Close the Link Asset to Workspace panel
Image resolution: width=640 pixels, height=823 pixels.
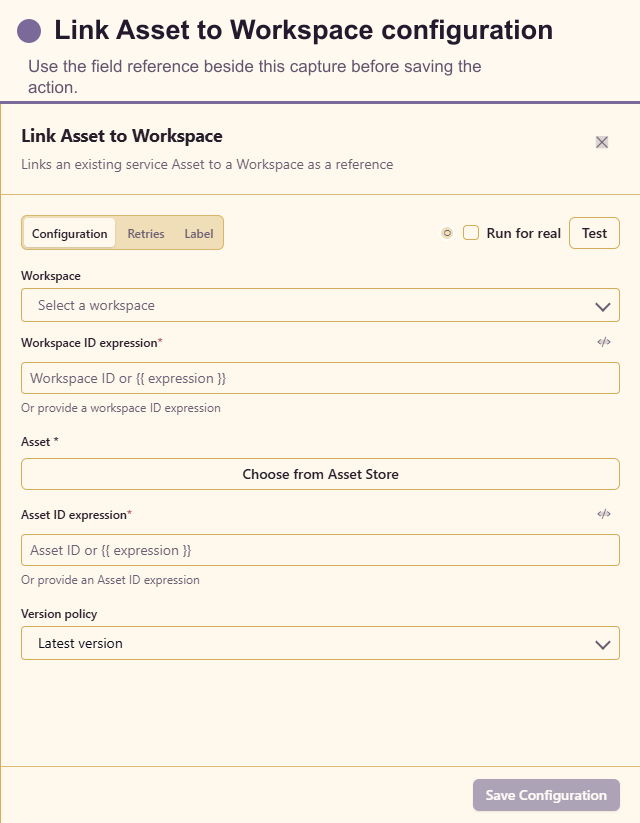click(x=602, y=142)
